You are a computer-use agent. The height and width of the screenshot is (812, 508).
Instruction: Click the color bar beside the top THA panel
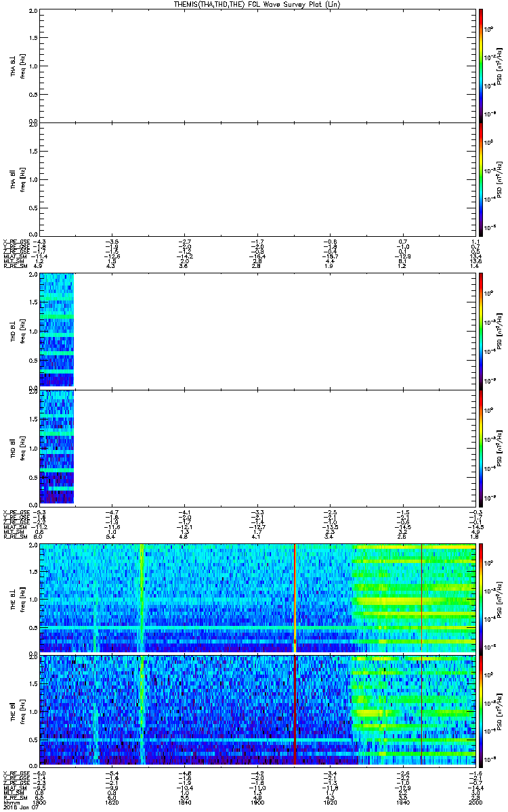pyautogui.click(x=480, y=65)
